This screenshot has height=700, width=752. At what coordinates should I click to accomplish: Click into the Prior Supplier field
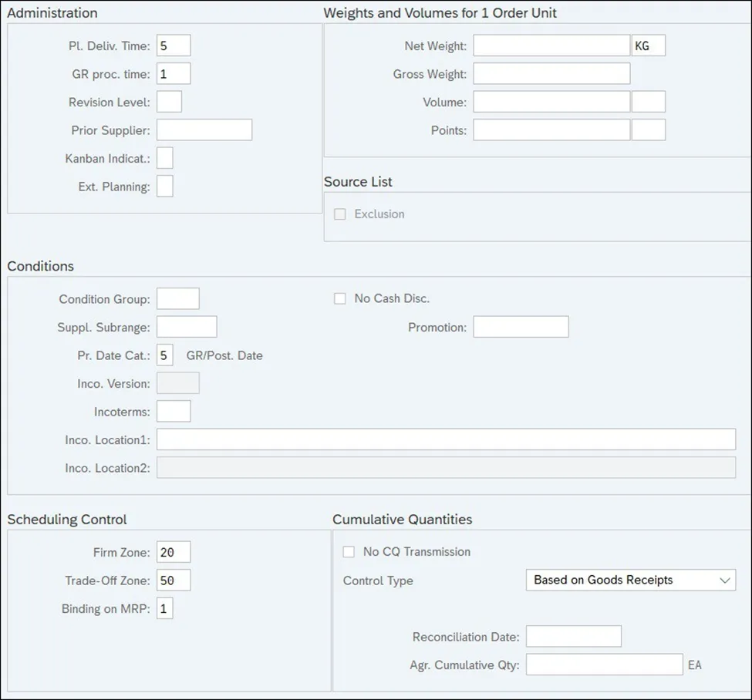[204, 130]
